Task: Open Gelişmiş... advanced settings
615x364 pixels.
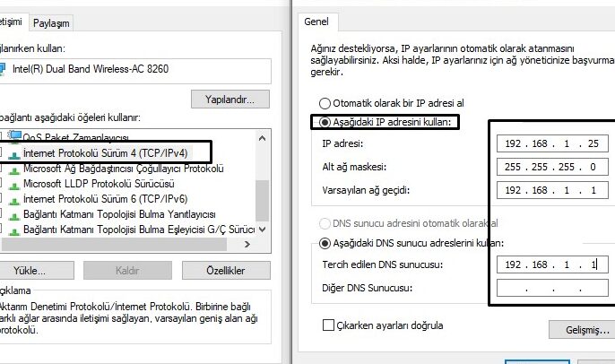Action: [x=582, y=330]
